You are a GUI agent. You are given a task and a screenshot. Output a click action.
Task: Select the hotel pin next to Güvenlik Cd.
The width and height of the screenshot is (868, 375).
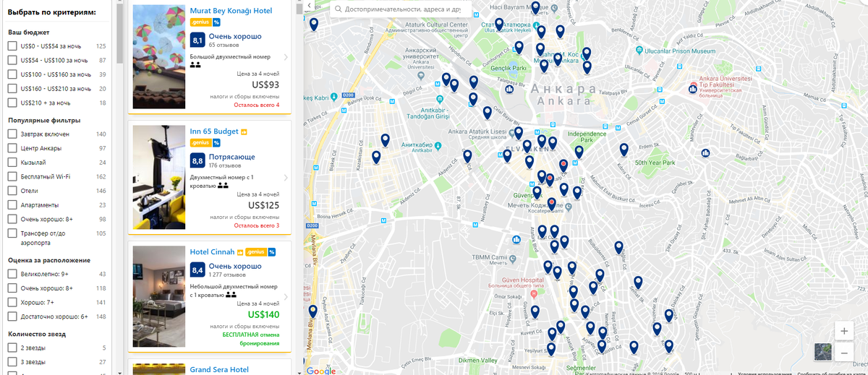(x=535, y=311)
